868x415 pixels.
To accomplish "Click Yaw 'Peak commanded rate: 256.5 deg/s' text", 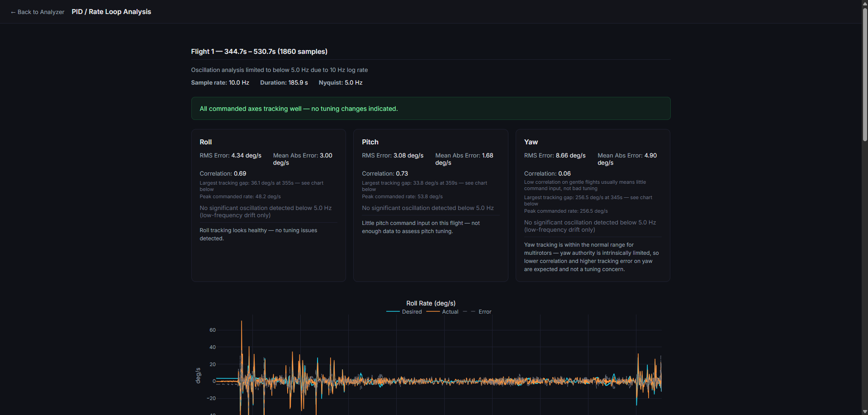I will pos(566,211).
